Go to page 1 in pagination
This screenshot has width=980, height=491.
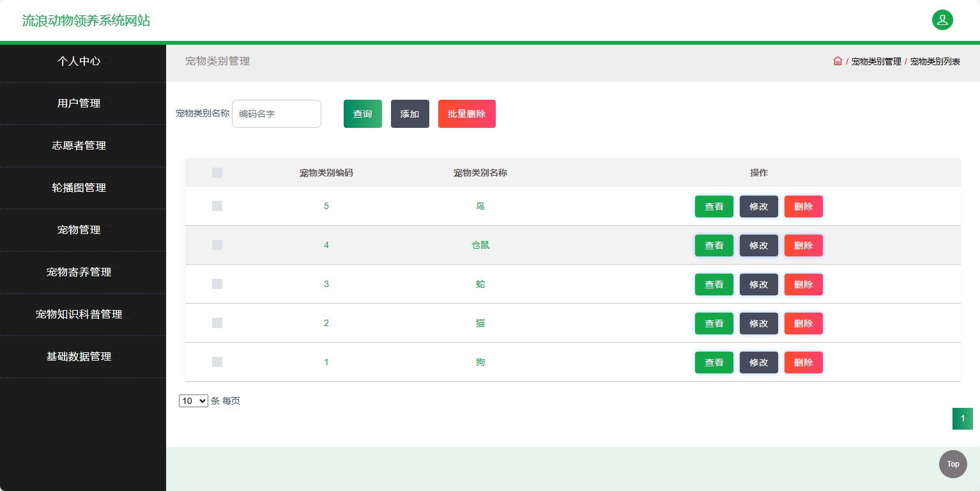[963, 419]
